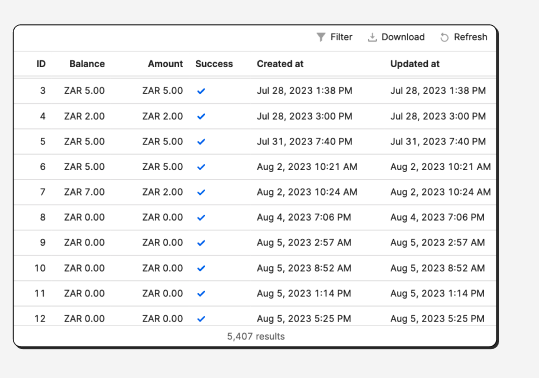Click Created at Jul 28, 2023 1:38 PM

click(305, 91)
